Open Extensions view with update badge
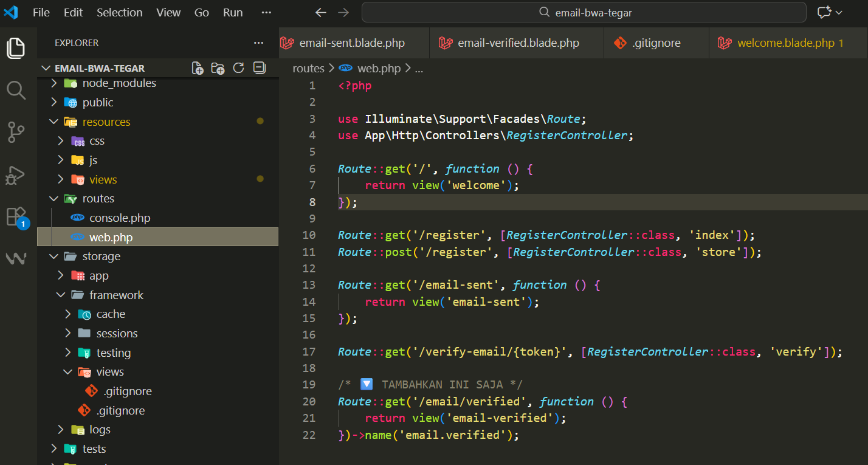This screenshot has height=465, width=868. click(x=16, y=217)
